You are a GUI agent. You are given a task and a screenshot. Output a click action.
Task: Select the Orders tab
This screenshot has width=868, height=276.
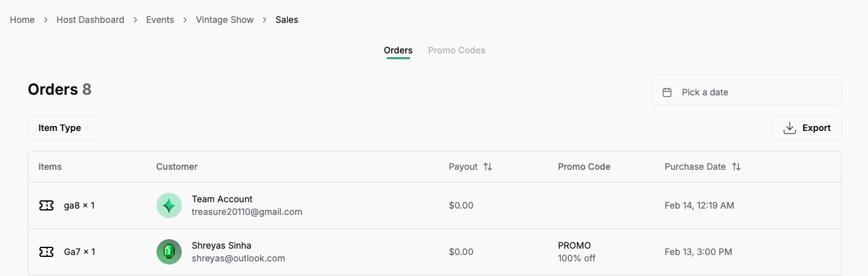398,50
